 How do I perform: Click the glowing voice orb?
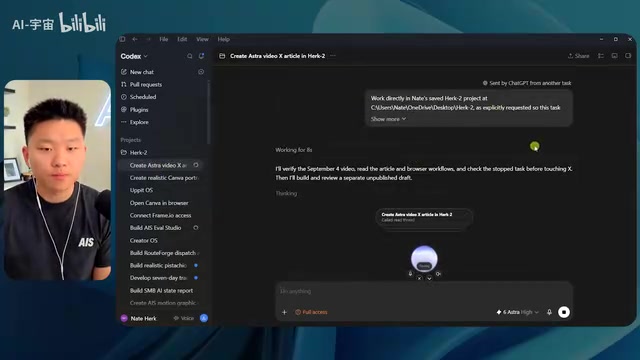(x=424, y=258)
